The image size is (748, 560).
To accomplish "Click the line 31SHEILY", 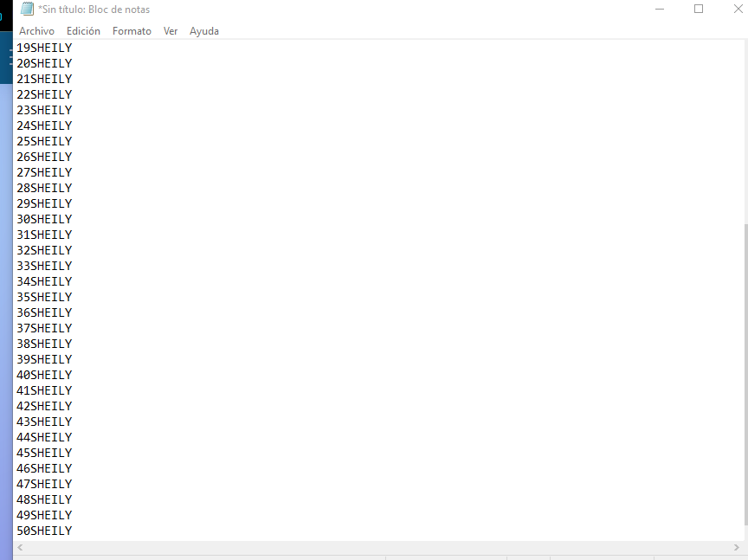I will click(x=44, y=235).
